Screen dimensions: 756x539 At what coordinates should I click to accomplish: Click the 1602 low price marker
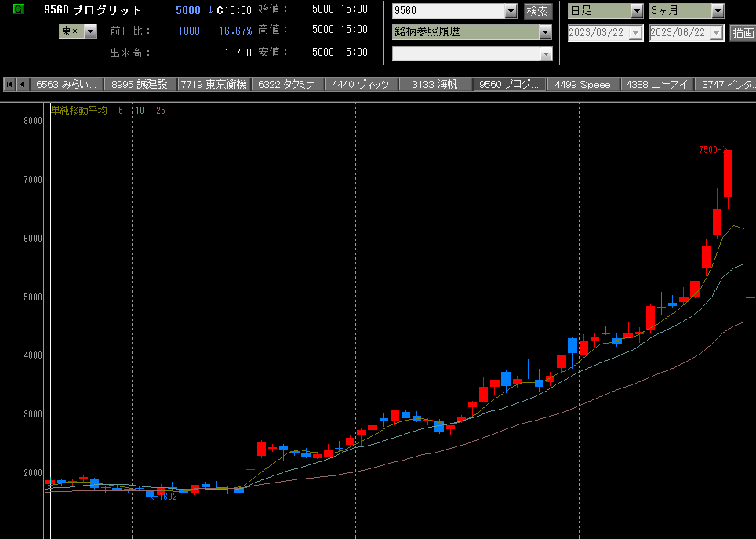pos(165,497)
